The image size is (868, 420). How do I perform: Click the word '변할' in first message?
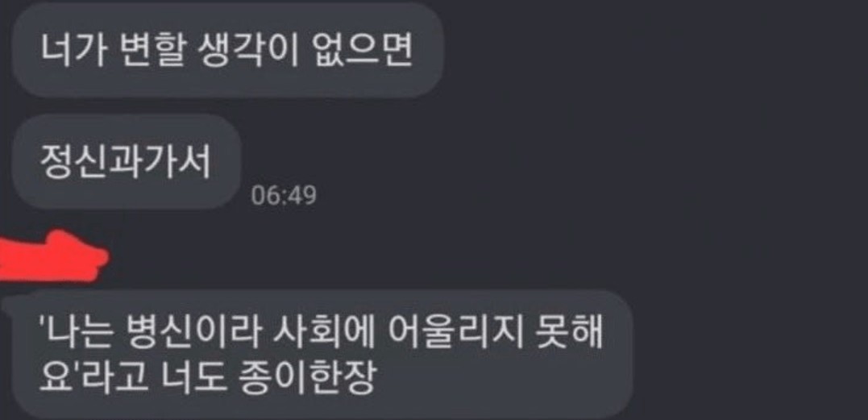pyautogui.click(x=151, y=51)
